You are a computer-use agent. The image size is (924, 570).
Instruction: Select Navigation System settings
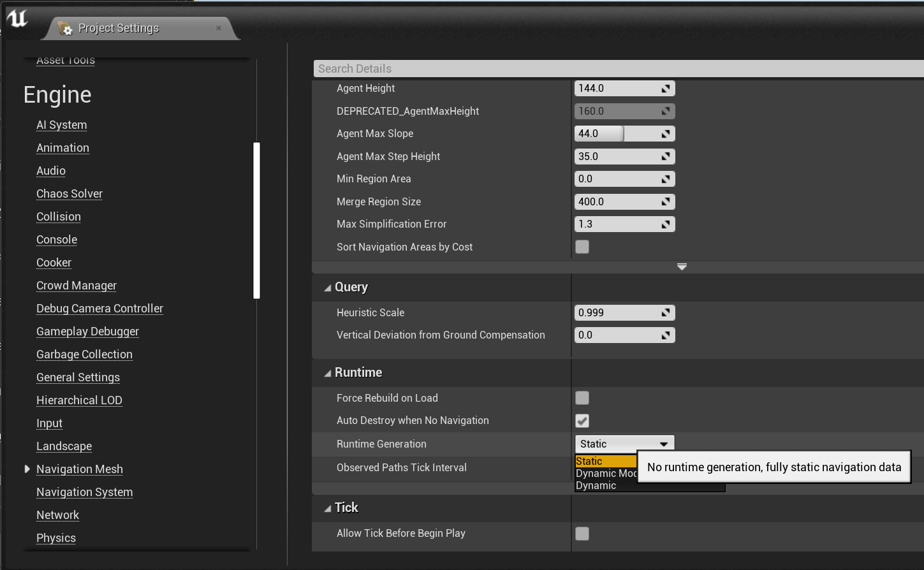click(85, 492)
